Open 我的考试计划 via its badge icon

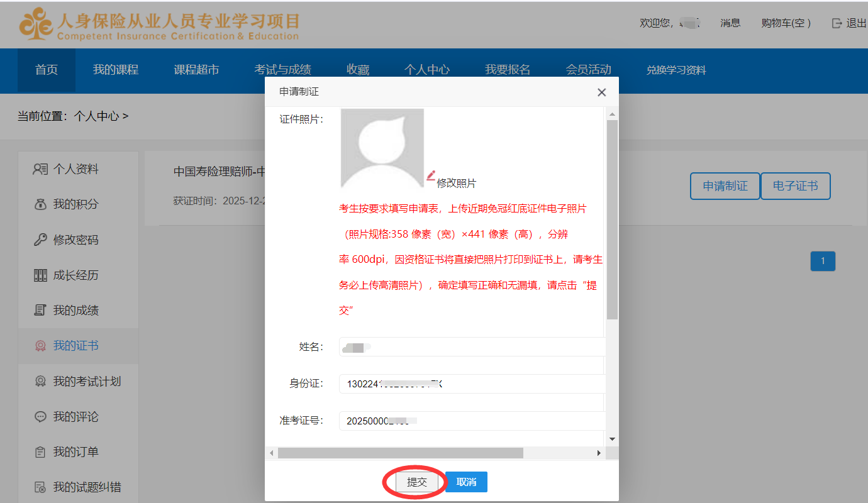coord(40,381)
